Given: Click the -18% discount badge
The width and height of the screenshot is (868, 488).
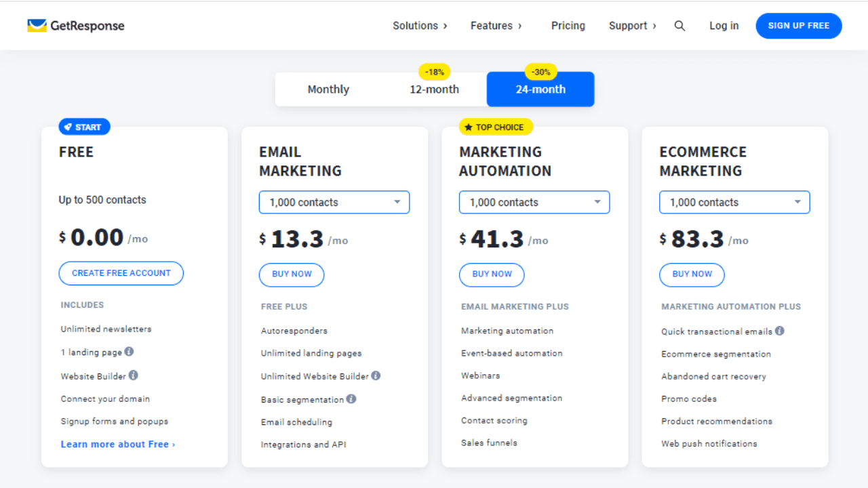Looking at the screenshot, I should coord(435,71).
